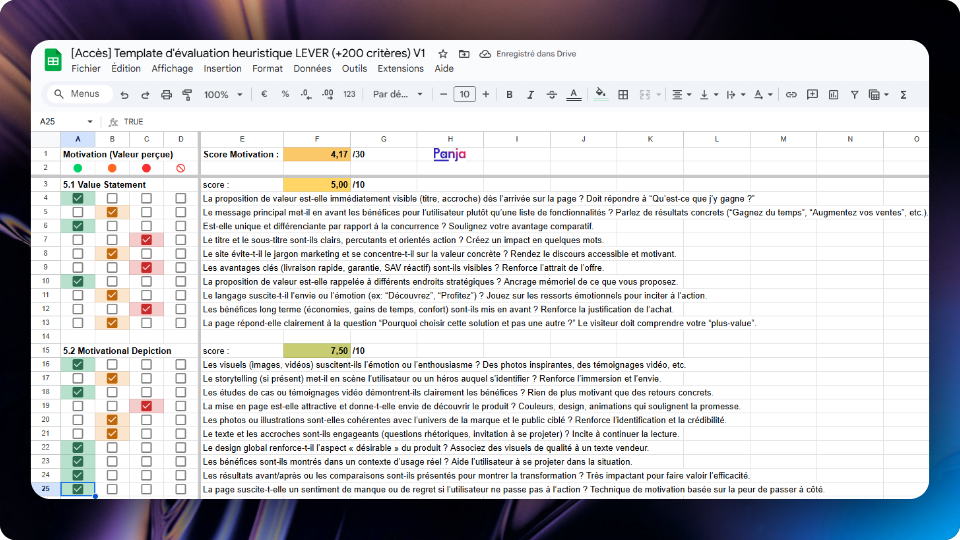
Task: Click the cloud saved status icon
Action: [x=485, y=54]
